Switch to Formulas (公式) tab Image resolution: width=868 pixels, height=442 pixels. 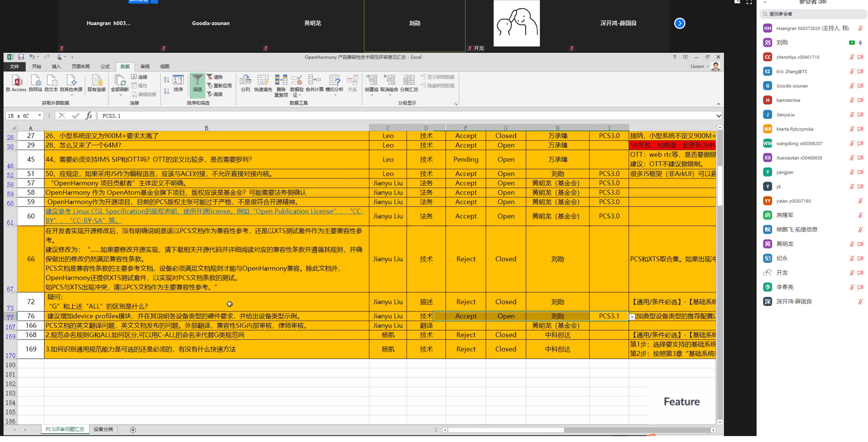pyautogui.click(x=105, y=66)
